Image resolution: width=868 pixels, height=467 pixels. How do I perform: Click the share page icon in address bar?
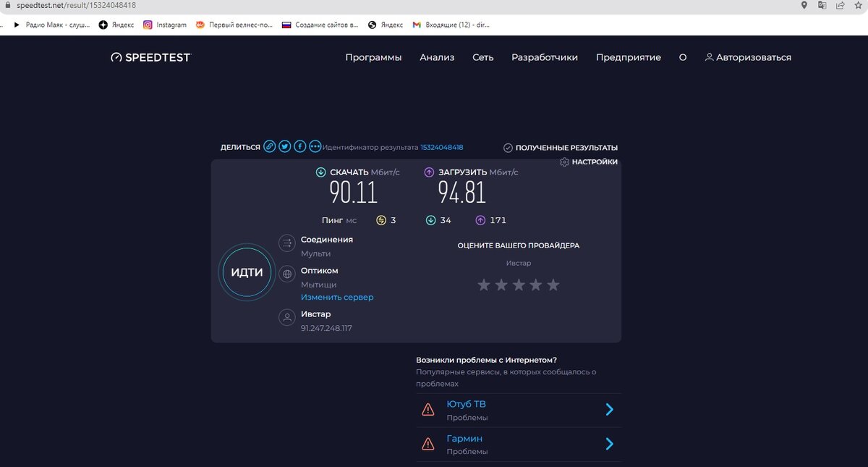(840, 5)
